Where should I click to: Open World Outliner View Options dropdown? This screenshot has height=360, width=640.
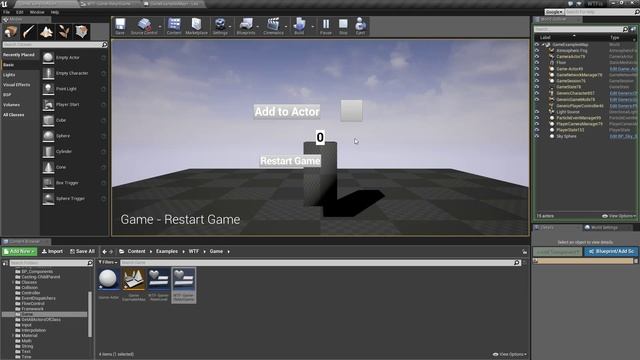pyautogui.click(x=619, y=216)
